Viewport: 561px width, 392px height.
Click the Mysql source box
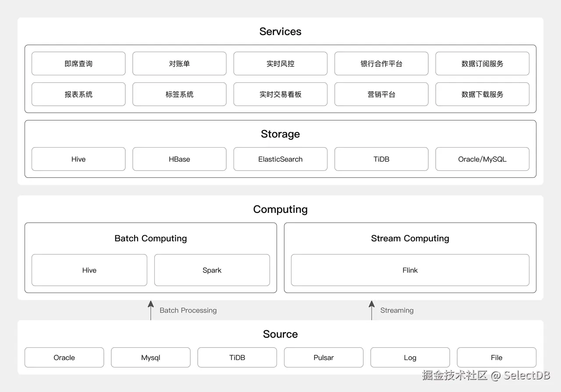click(151, 357)
